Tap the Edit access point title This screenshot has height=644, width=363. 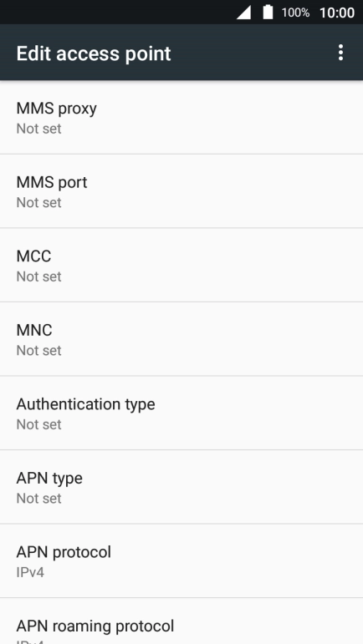point(94,53)
